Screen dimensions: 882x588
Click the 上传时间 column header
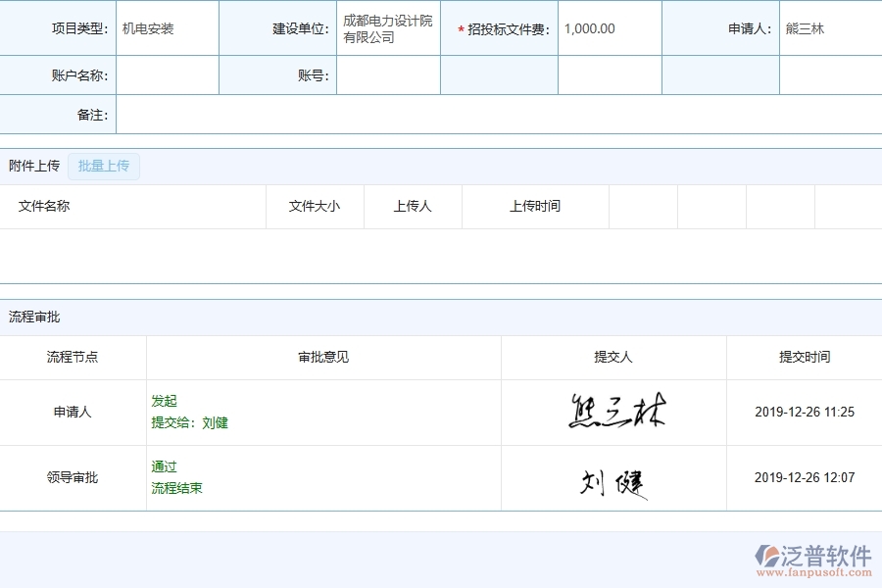tap(535, 207)
